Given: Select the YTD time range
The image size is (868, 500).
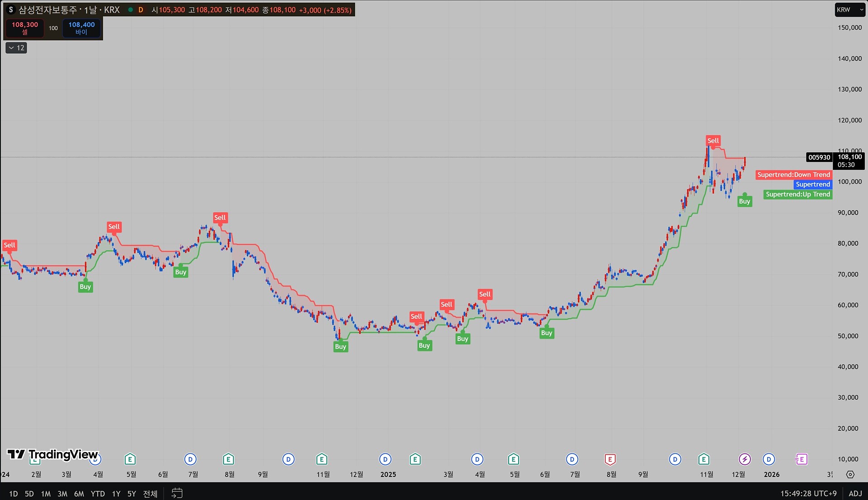Looking at the screenshot, I should click(98, 493).
